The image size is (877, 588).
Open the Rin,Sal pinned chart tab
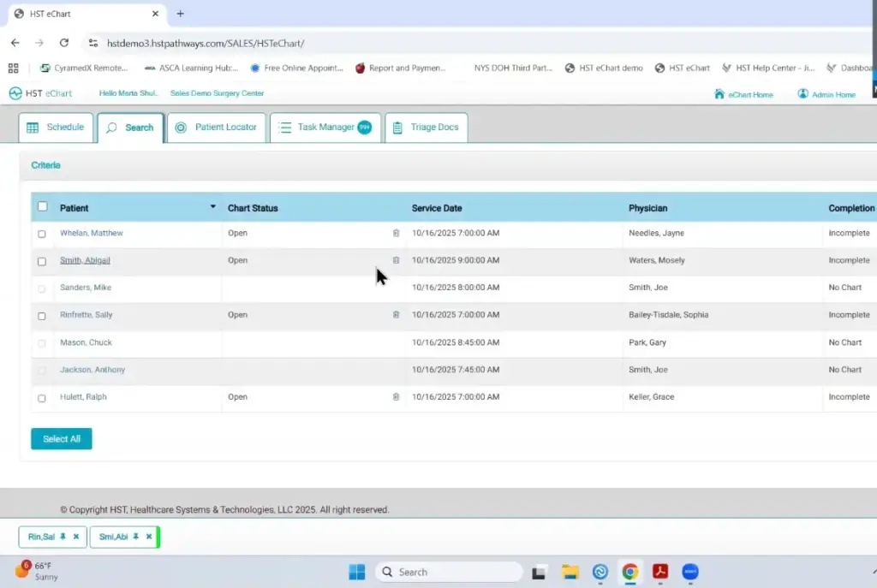(41, 537)
